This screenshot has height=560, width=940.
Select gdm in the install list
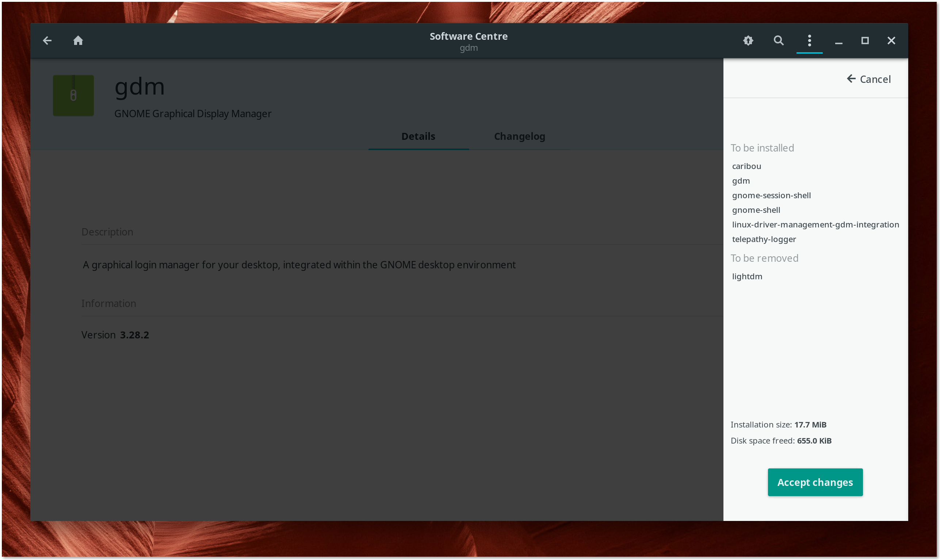tap(741, 181)
